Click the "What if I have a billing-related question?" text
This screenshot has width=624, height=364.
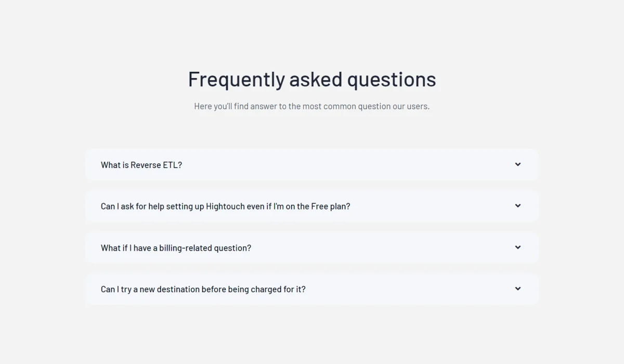click(176, 248)
